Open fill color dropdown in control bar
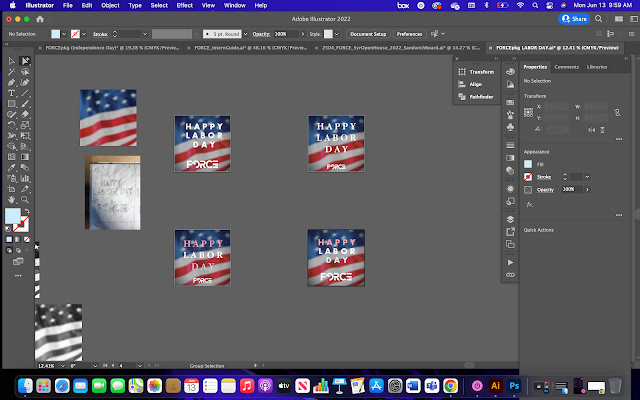The image size is (640, 400). click(64, 34)
